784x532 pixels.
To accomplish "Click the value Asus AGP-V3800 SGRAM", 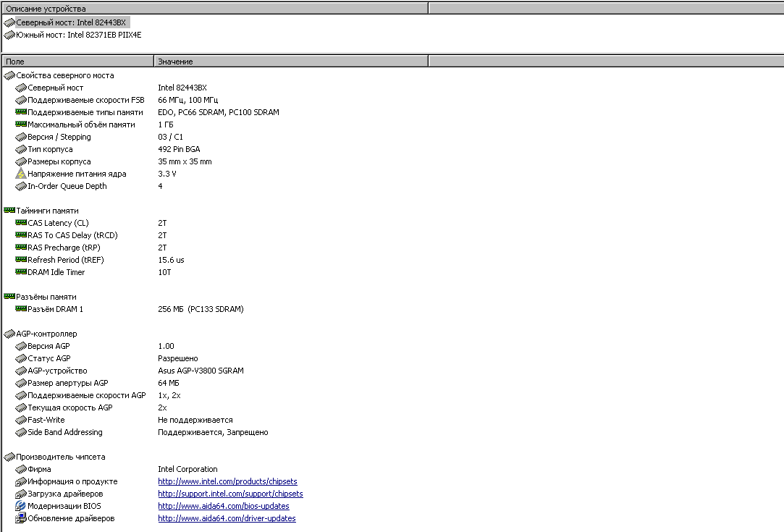I will pos(201,371).
